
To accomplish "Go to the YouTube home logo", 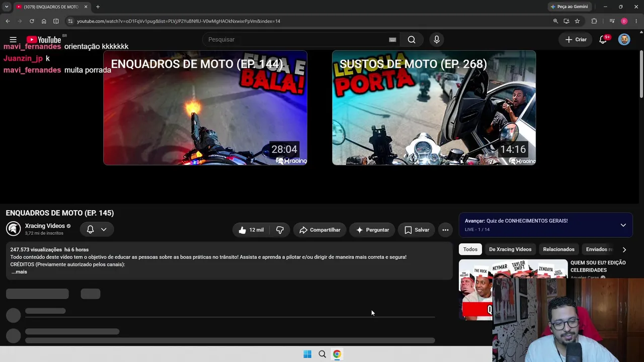I will (x=44, y=40).
